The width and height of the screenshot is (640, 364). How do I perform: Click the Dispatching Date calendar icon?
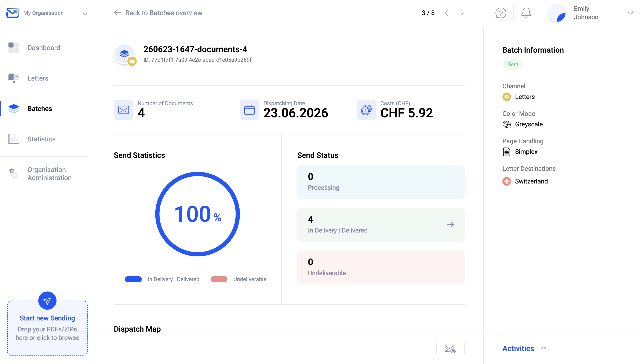(x=249, y=110)
